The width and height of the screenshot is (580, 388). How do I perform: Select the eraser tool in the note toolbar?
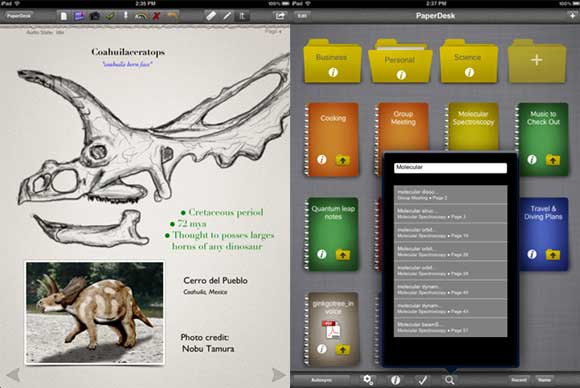211,16
